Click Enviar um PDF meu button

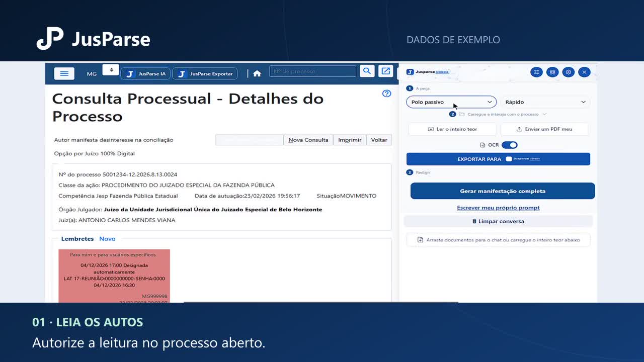click(544, 129)
